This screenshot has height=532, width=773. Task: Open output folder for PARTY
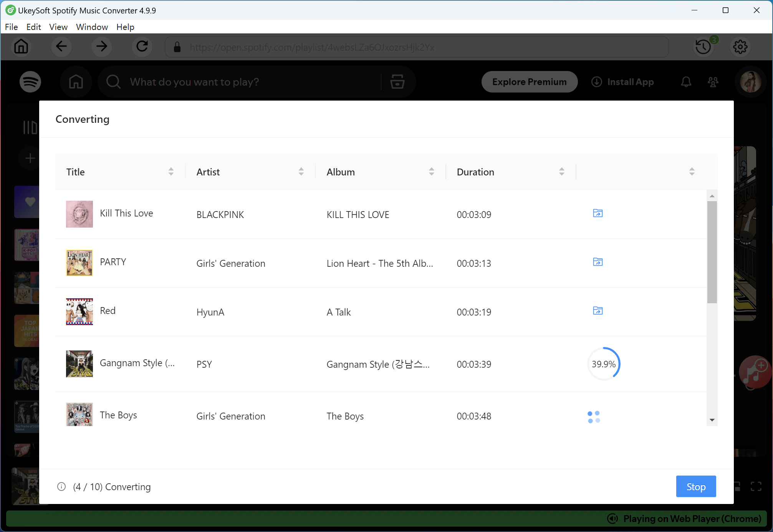[598, 262]
